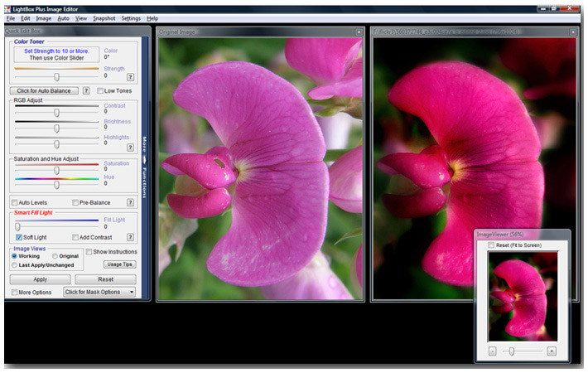Open the Settings menu
This screenshot has width=588, height=373.
click(131, 17)
